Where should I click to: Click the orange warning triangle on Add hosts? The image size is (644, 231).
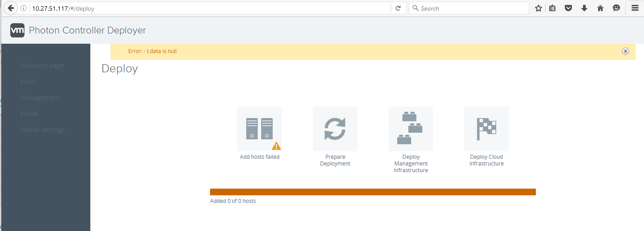[276, 146]
